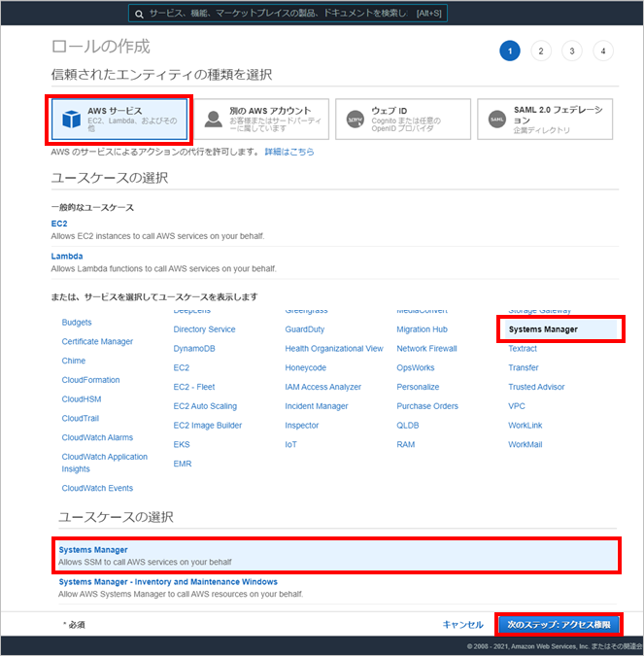Choose Systems Manager - Inventory and Maintenance Windows
The height and width of the screenshot is (656, 644).
click(168, 582)
